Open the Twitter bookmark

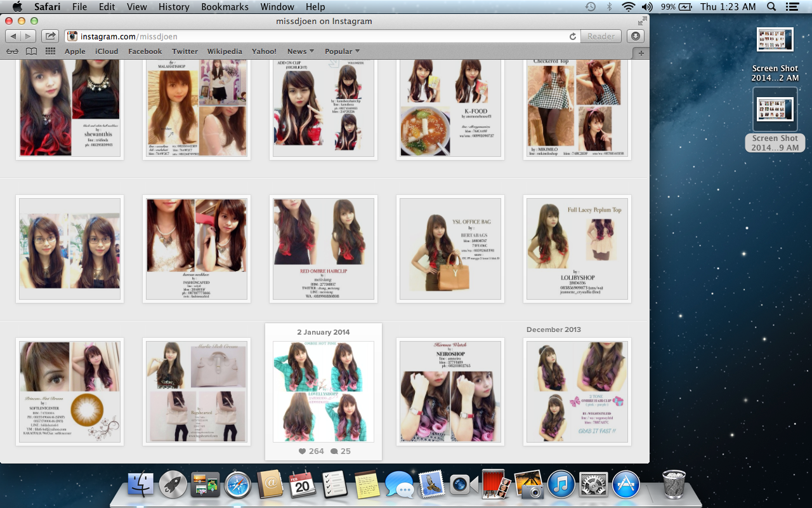click(x=185, y=51)
